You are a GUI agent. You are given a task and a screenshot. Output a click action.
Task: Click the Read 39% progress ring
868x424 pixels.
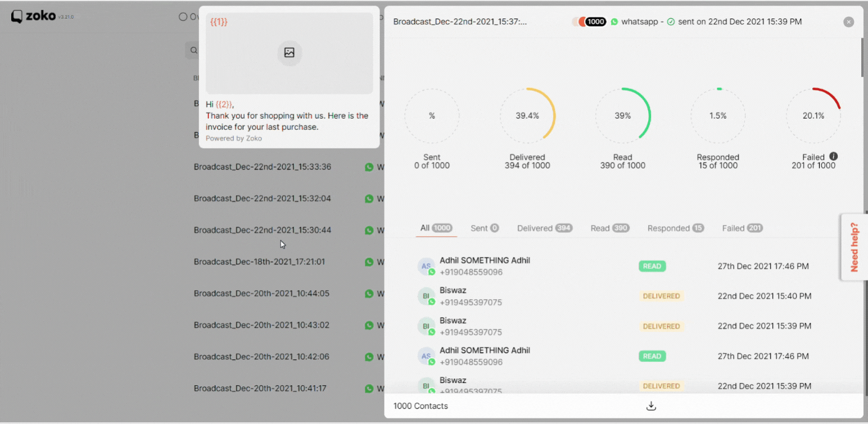pos(623,116)
